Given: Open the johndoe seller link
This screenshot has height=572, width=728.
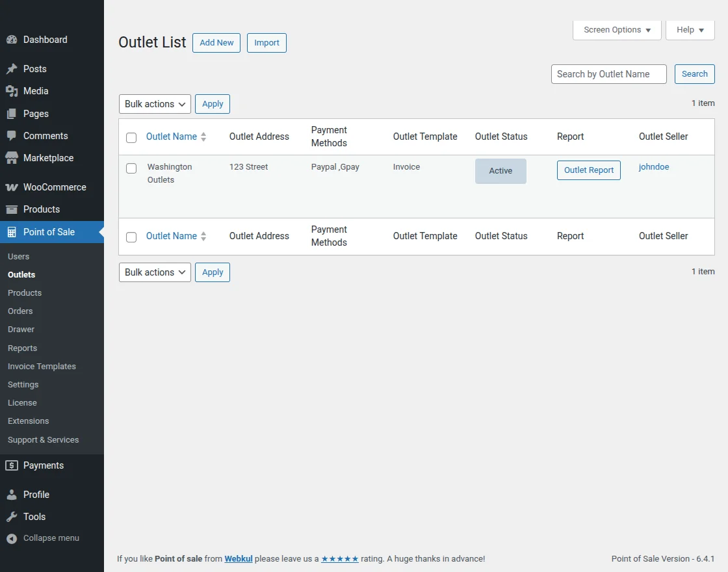Looking at the screenshot, I should click(x=654, y=166).
